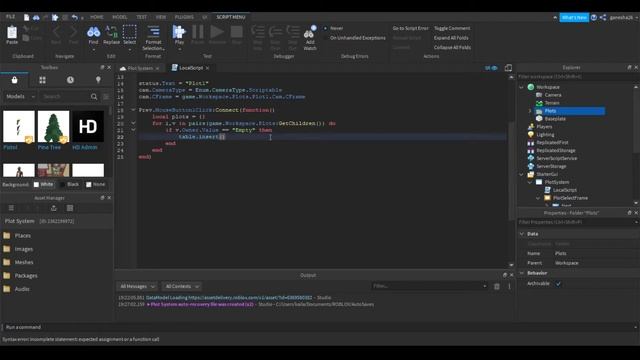Open the Toolbox Creations lightbulb tab
Image resolution: width=640 pixels, height=360 pixels.
pyautogui.click(x=98, y=80)
